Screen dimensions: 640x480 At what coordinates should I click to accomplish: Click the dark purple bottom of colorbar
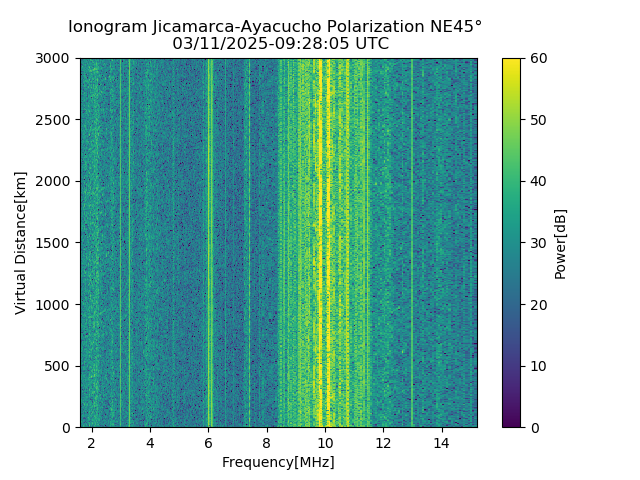pos(511,420)
